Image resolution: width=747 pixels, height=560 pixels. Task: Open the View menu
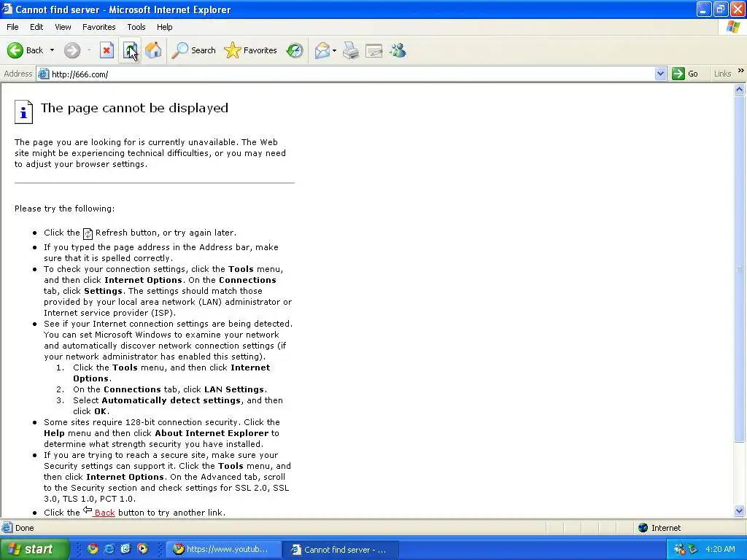click(x=63, y=27)
